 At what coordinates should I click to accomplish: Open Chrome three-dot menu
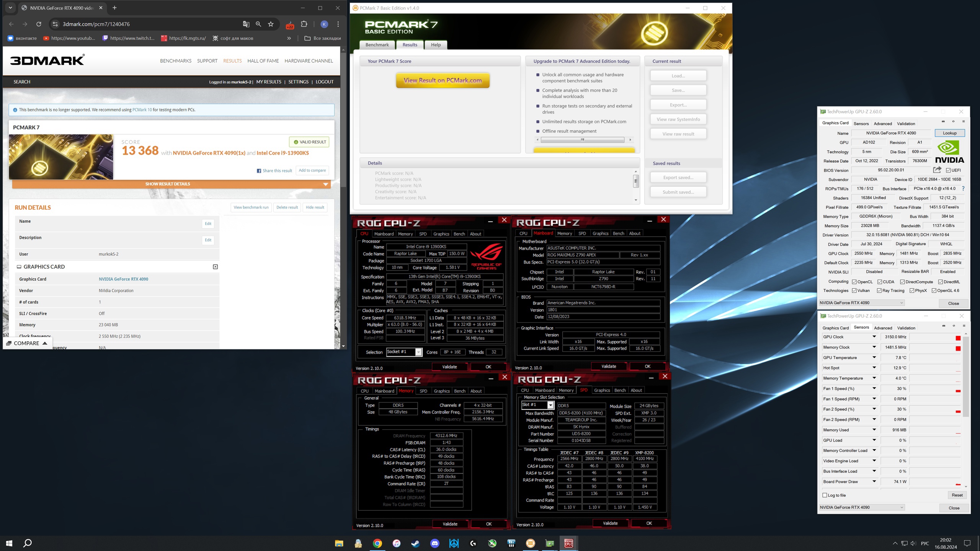pos(338,24)
